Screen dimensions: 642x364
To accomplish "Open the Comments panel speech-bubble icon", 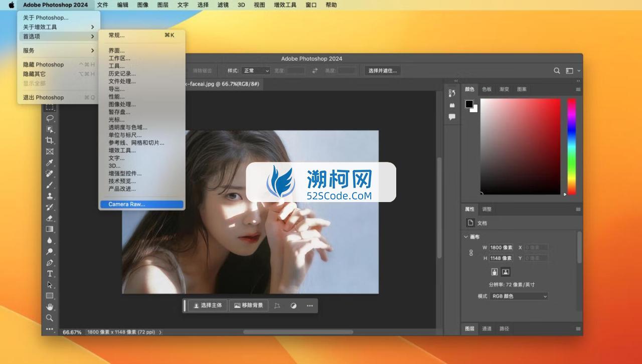I will 452,117.
